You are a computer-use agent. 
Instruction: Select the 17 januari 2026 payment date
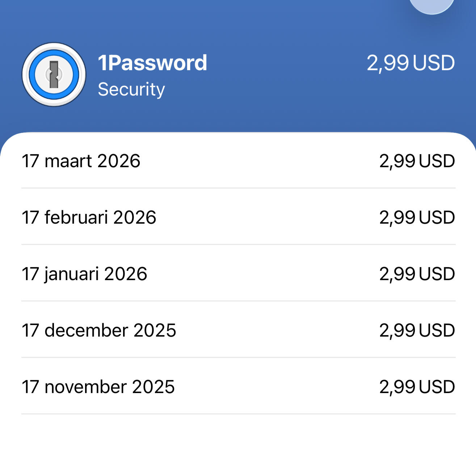tap(84, 274)
